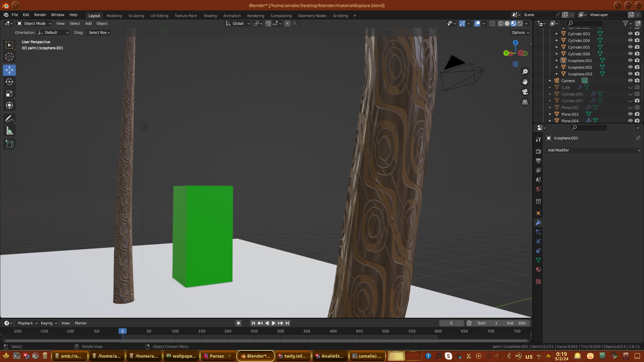Activate the Rotate tool
Viewport: 644px width, 362px height.
[x=9, y=82]
